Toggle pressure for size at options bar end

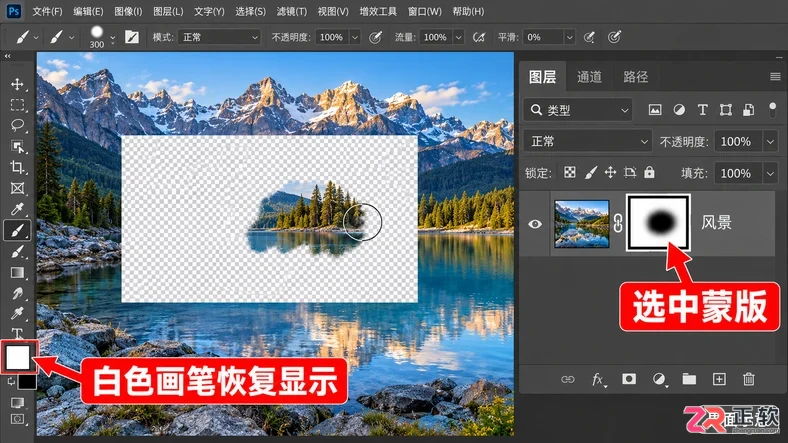[x=614, y=37]
